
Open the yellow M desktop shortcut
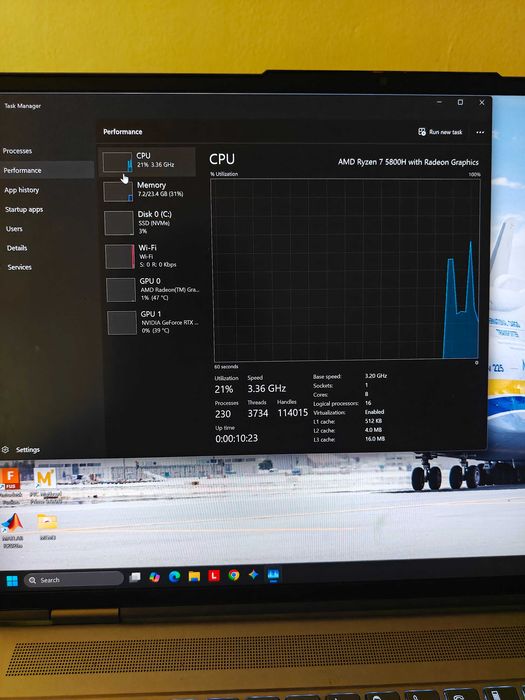46,486
